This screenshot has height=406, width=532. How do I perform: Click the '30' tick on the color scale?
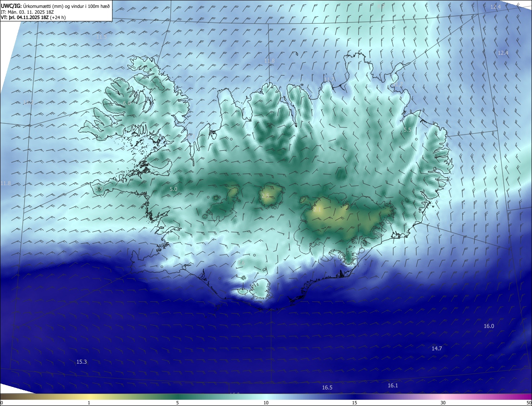click(x=443, y=403)
